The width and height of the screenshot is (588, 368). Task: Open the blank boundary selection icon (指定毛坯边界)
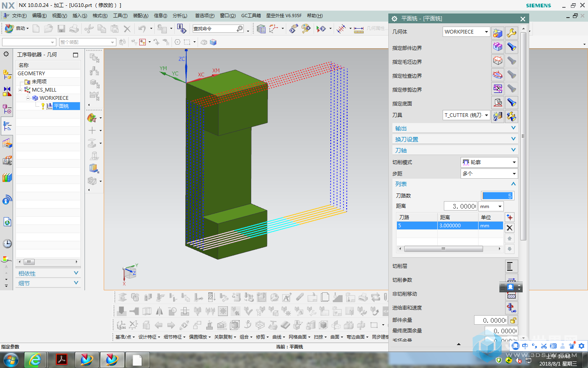[x=497, y=61]
